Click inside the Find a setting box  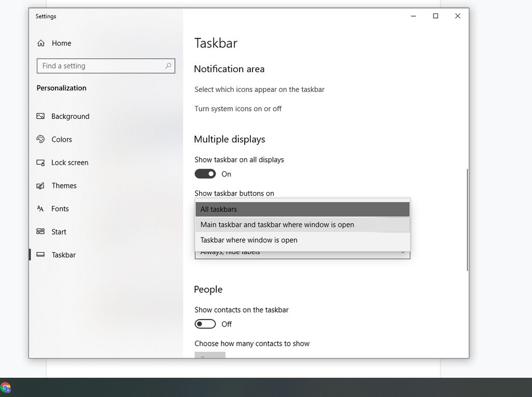[94, 66]
